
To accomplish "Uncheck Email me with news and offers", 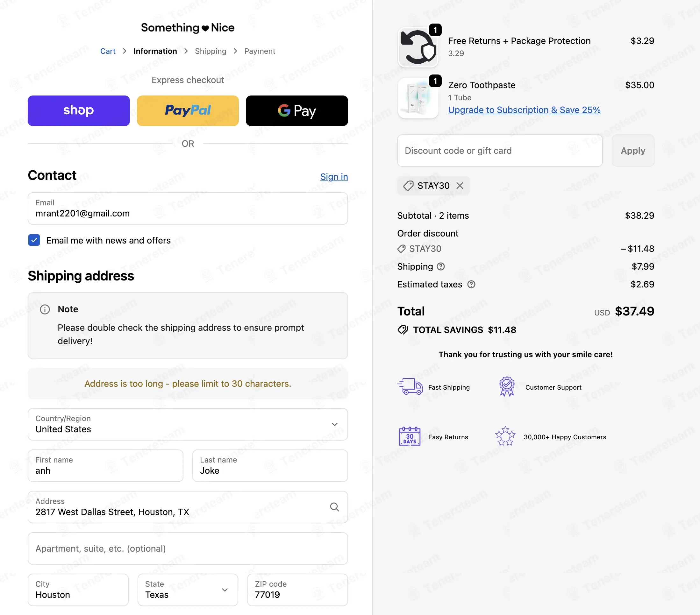I will pyautogui.click(x=34, y=240).
